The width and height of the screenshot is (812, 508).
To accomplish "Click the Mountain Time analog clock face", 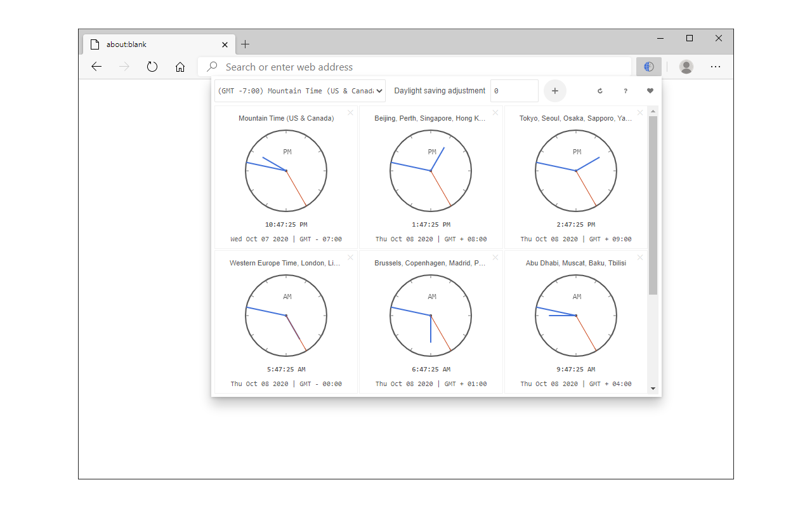I will tap(286, 171).
